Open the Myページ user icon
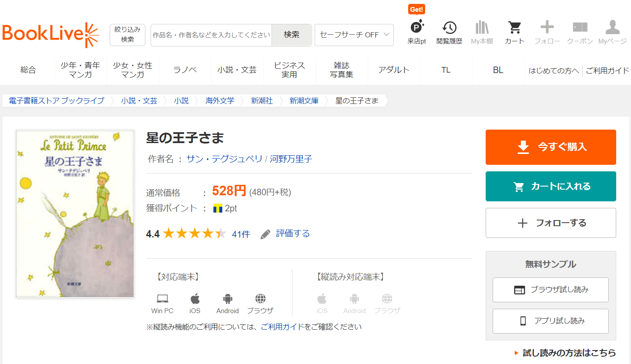This screenshot has width=631, height=364. click(612, 28)
